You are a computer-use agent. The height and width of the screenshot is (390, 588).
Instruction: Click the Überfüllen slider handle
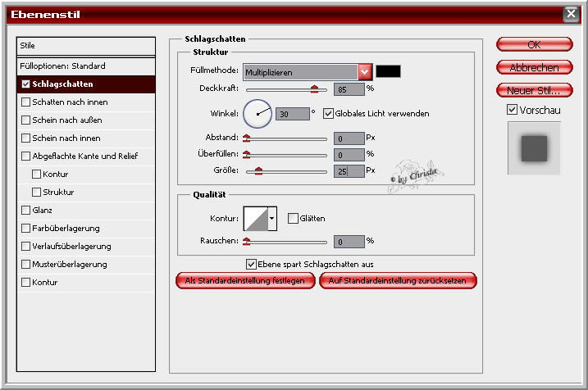coord(246,154)
